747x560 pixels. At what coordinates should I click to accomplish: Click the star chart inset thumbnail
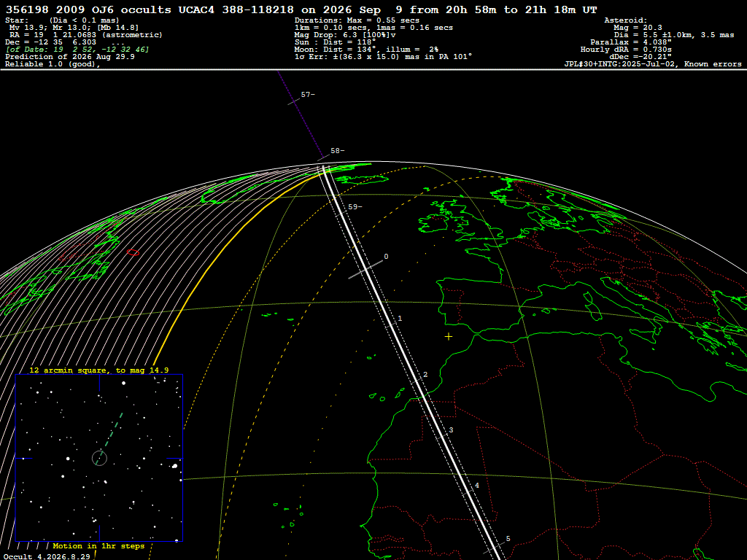(99, 458)
